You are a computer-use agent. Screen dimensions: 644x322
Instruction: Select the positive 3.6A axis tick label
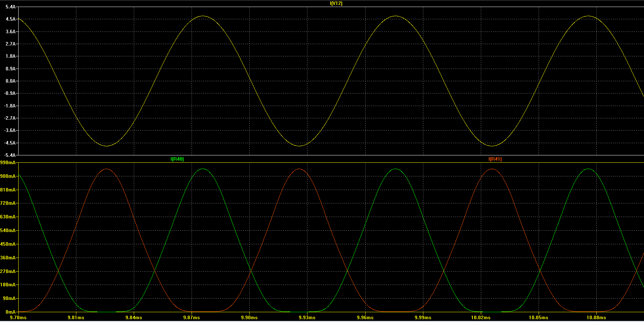pos(11,31)
